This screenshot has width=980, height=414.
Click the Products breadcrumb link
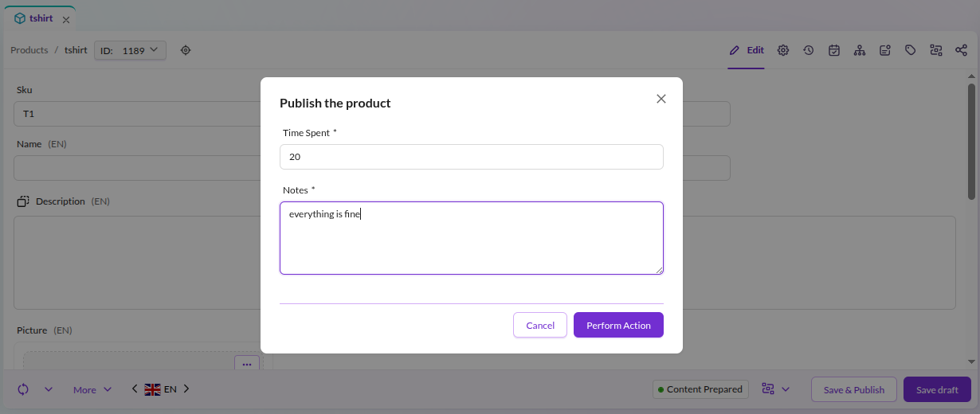[x=29, y=50]
